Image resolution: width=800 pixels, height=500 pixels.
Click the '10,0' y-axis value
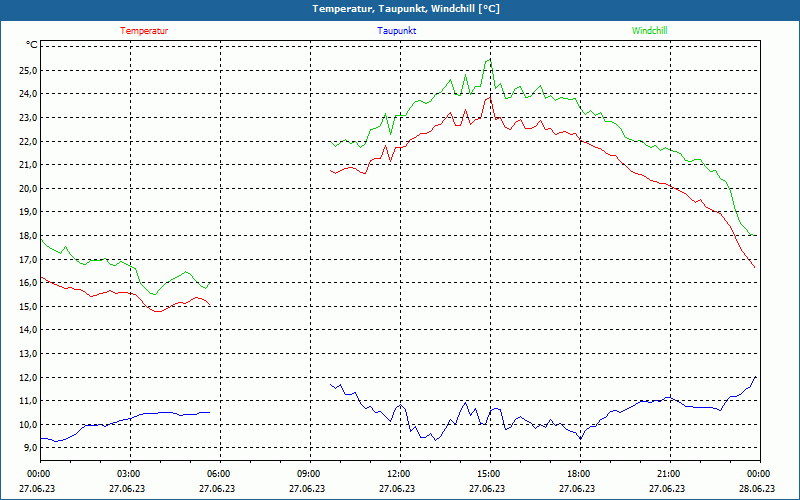click(x=28, y=425)
